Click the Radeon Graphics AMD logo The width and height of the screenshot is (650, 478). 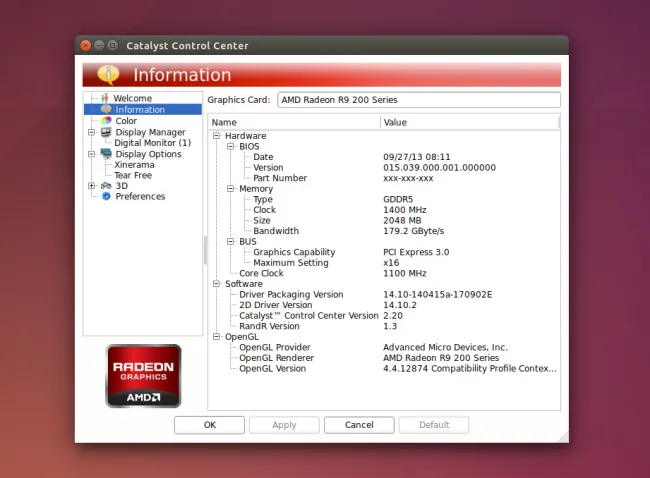point(143,376)
